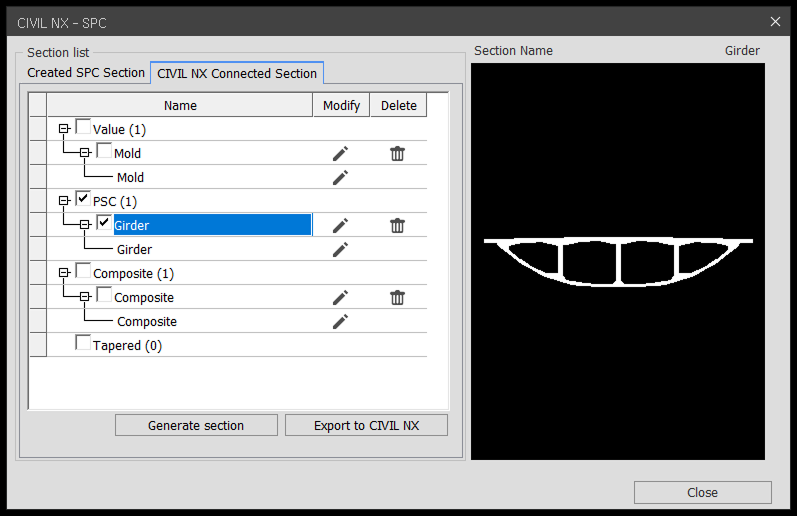Collapse the parent Composite tree node
Screen dimensions: 797x516
(x=85, y=296)
